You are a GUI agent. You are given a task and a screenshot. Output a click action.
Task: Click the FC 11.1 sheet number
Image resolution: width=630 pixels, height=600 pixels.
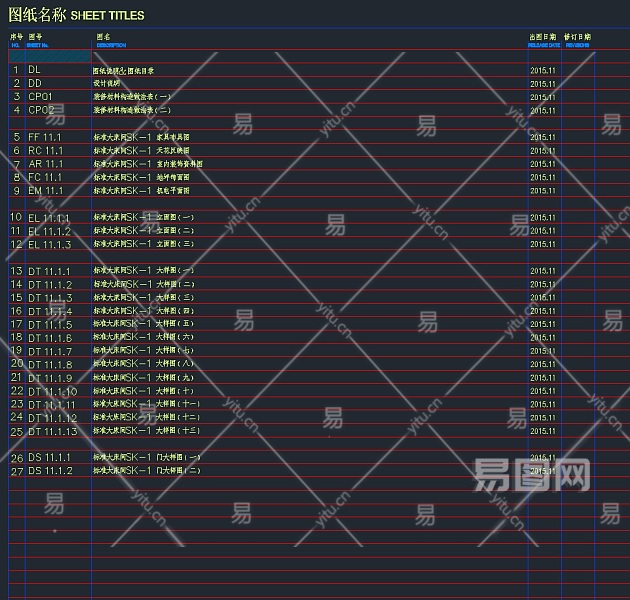[45, 177]
